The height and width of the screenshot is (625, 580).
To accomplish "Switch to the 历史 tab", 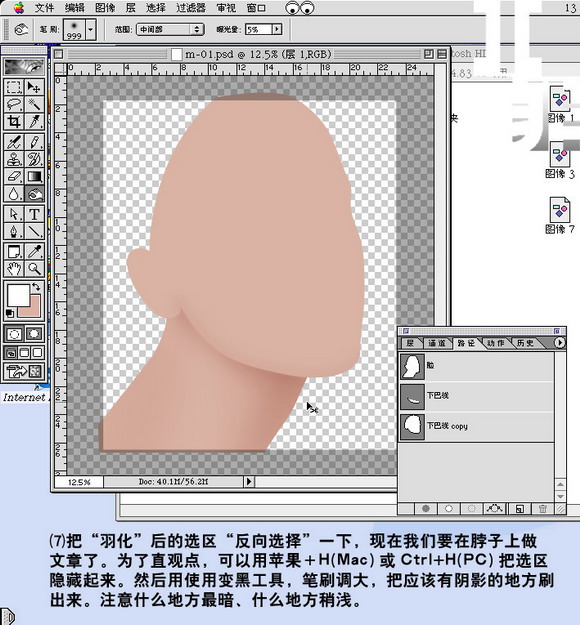I will (525, 343).
